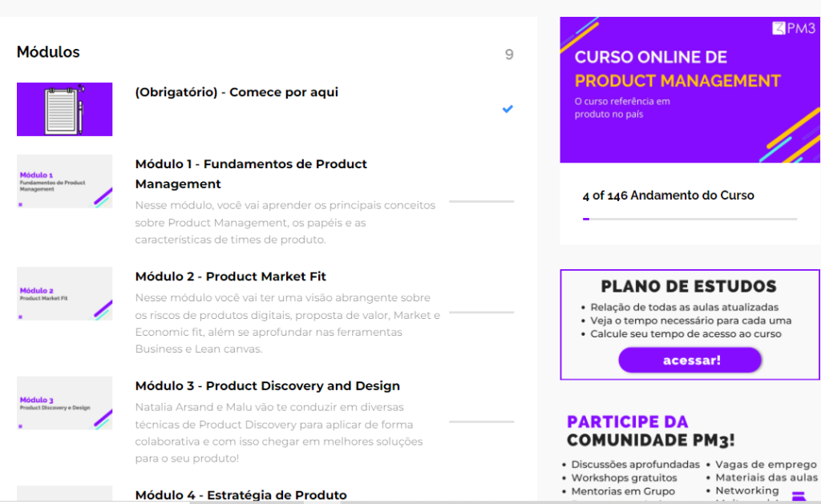Click the 'Curso Online de Product Management' banner

pos(690,90)
